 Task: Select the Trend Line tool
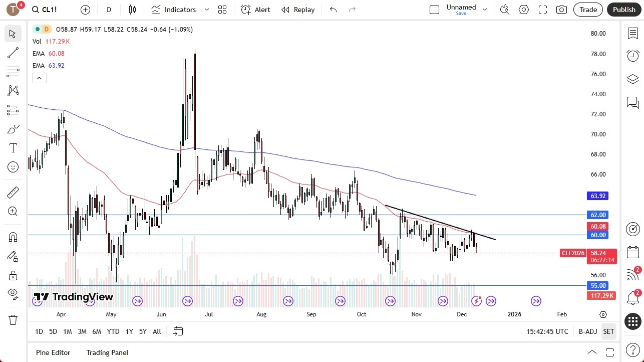13,53
